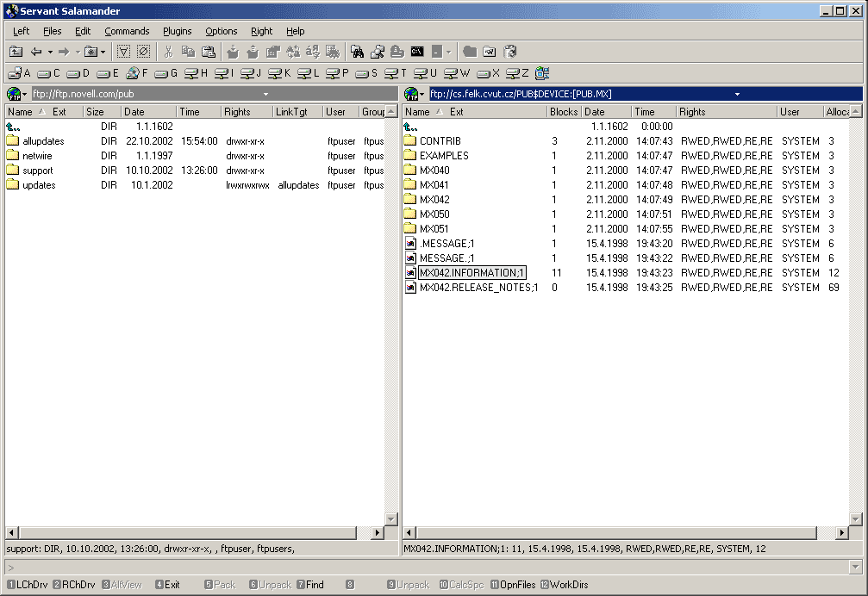Click the parent directory toolbar icon
This screenshot has height=596, width=868.
(16, 52)
